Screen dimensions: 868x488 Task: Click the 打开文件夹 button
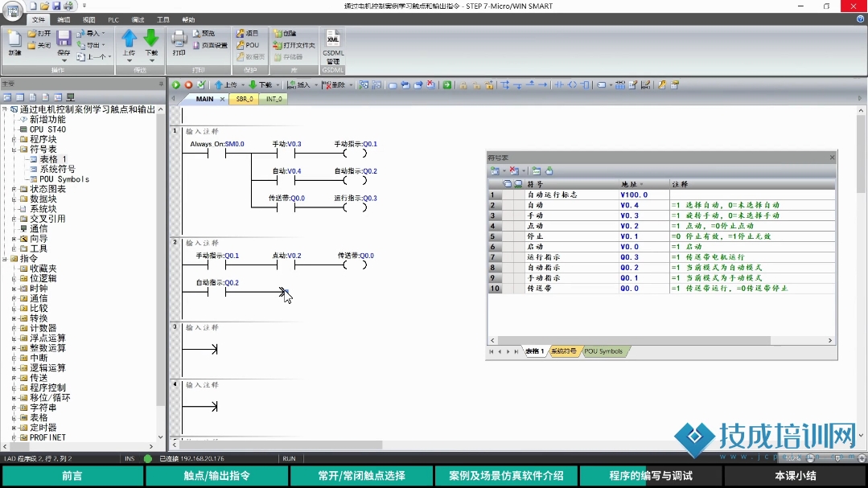point(294,45)
